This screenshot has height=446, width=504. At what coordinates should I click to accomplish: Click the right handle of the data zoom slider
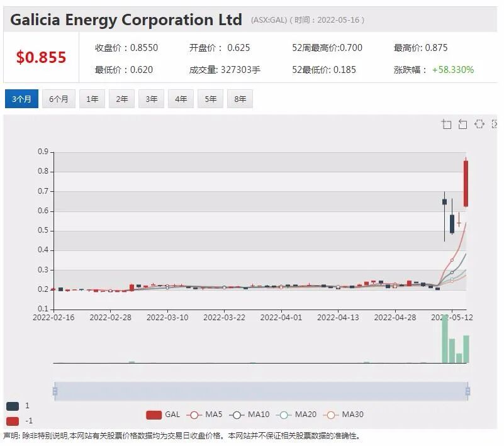click(468, 391)
